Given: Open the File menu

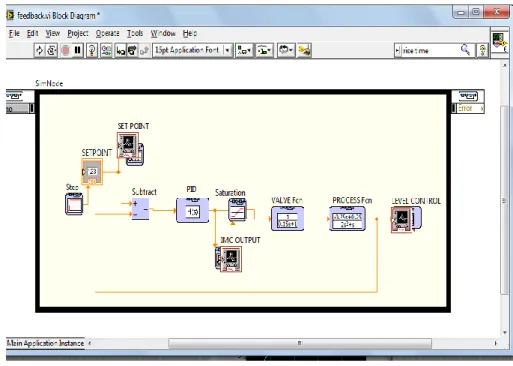Looking at the screenshot, I should tap(14, 33).
